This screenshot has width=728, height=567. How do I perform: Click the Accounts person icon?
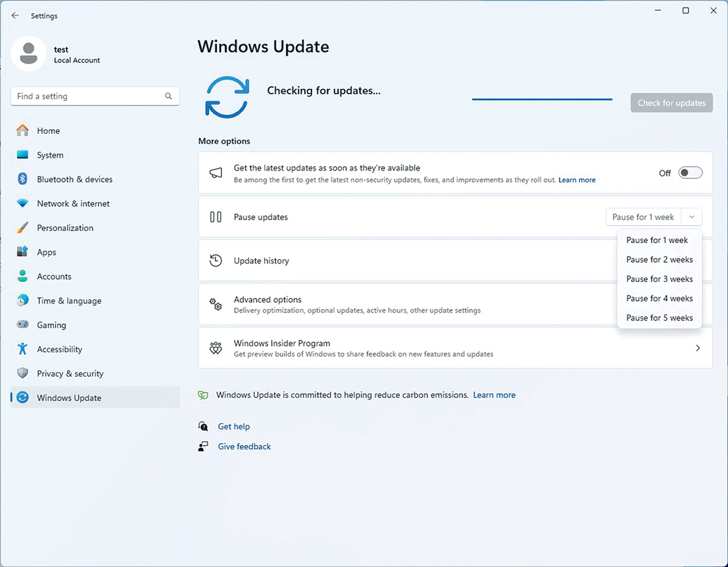click(x=22, y=276)
